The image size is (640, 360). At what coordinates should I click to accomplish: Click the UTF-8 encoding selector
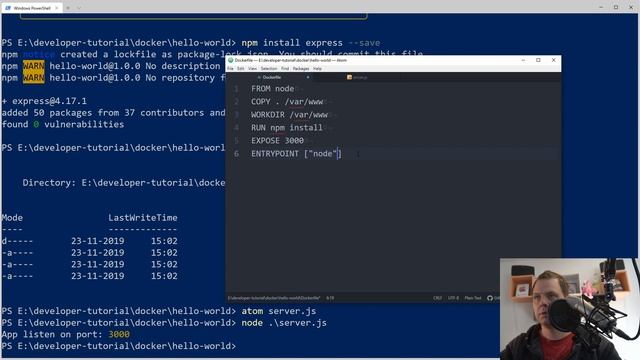click(453, 298)
